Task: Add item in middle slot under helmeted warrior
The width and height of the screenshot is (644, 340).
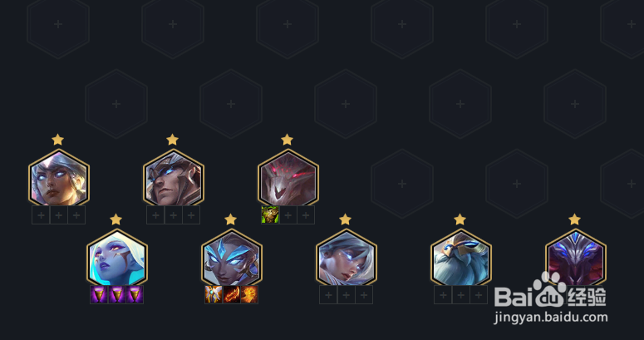Action: (174, 215)
